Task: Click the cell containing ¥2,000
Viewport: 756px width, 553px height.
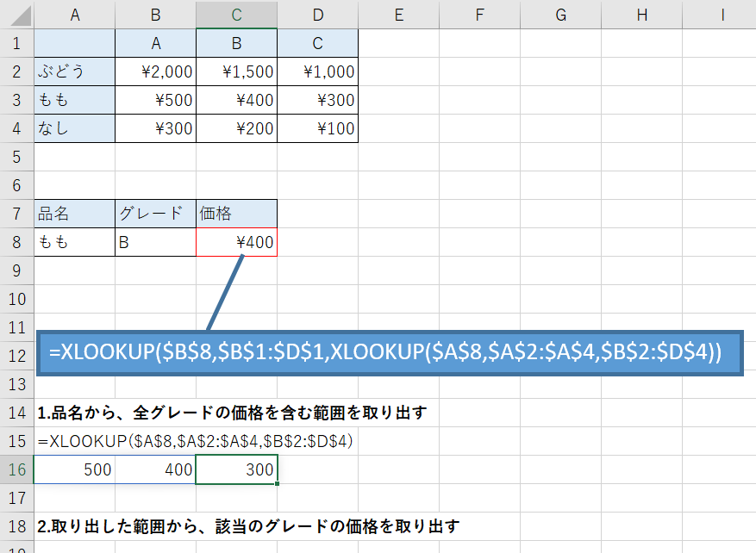Action: point(155,71)
